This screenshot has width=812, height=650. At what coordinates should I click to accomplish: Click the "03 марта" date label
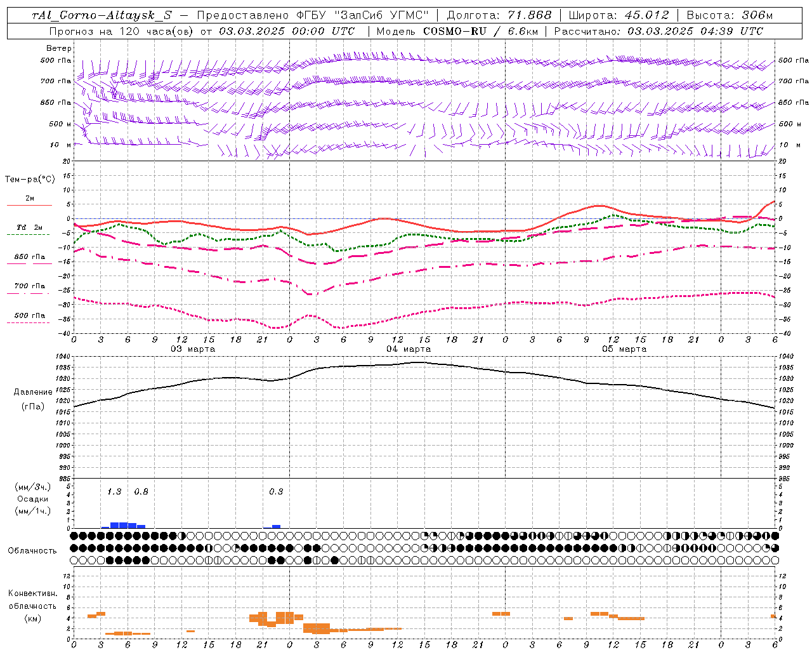coord(193,349)
